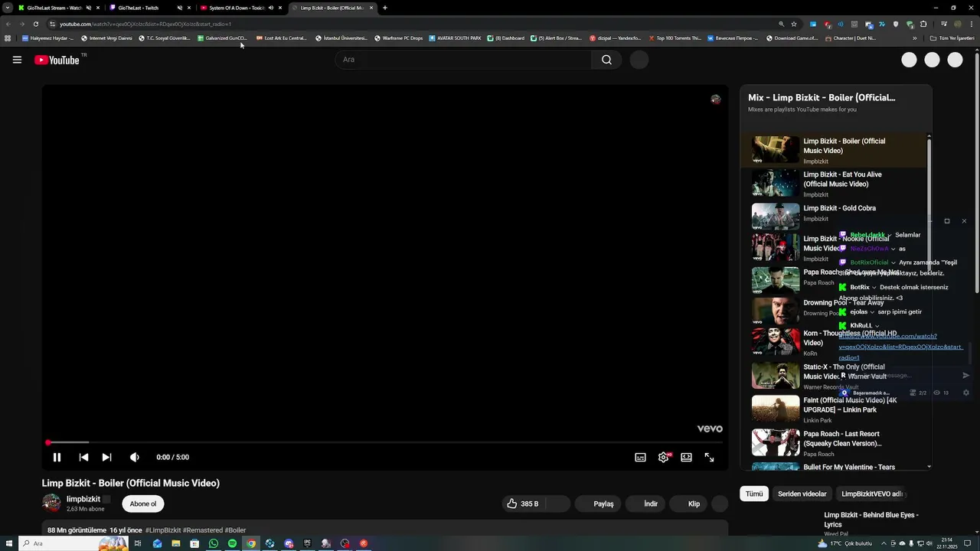Open the AVATAR SOUTH PARK bookmark

(456, 37)
